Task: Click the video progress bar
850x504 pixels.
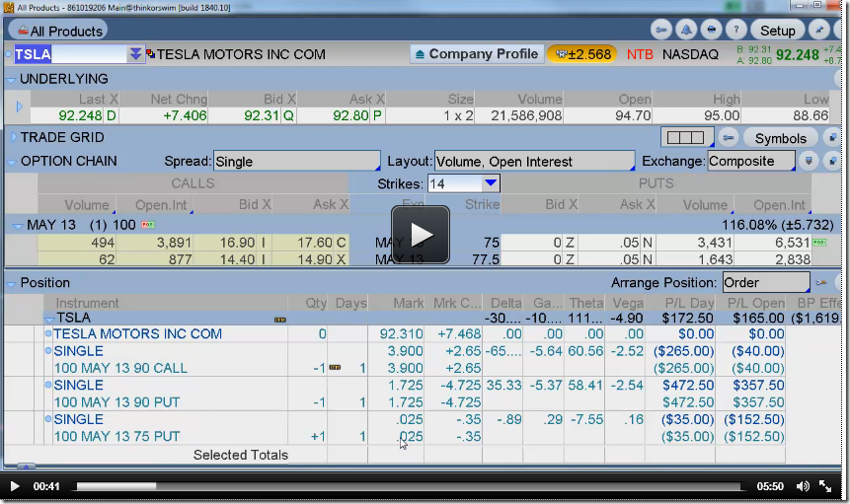Action: [408, 486]
